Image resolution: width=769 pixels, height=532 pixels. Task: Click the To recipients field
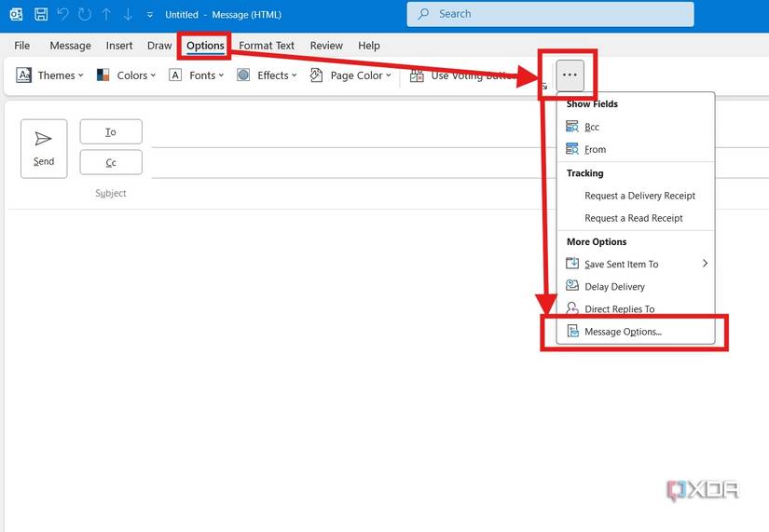coord(353,132)
